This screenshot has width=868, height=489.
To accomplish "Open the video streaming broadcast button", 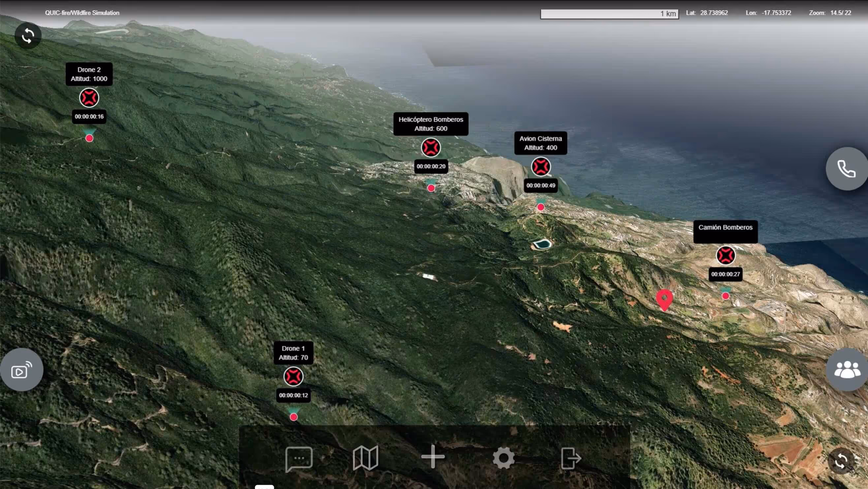I will tap(21, 369).
